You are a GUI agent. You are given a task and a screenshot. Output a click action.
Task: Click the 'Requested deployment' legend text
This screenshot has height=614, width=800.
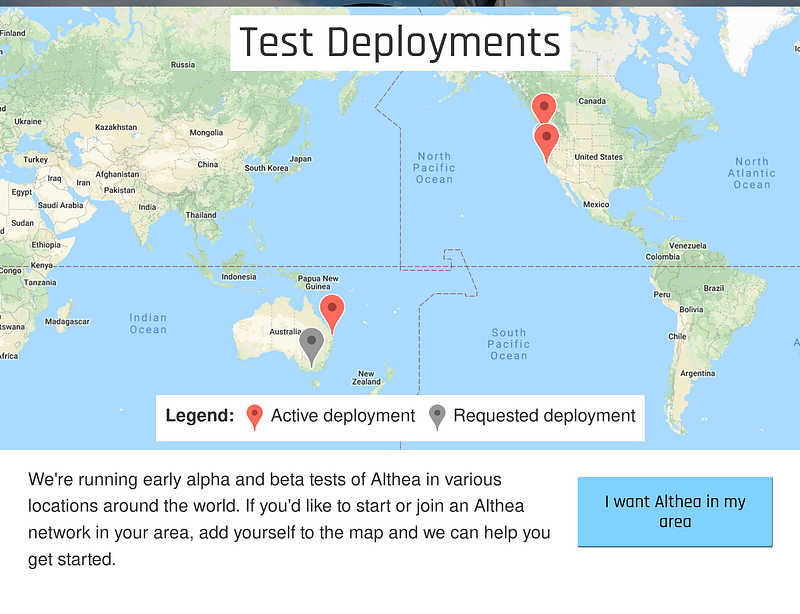tap(544, 416)
